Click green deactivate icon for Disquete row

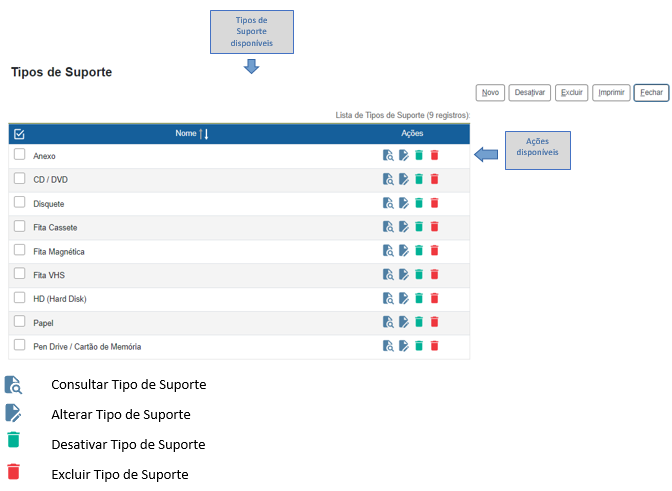(x=419, y=203)
